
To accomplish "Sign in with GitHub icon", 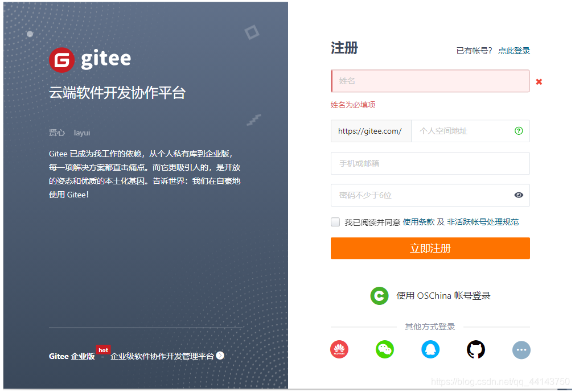I will (475, 349).
